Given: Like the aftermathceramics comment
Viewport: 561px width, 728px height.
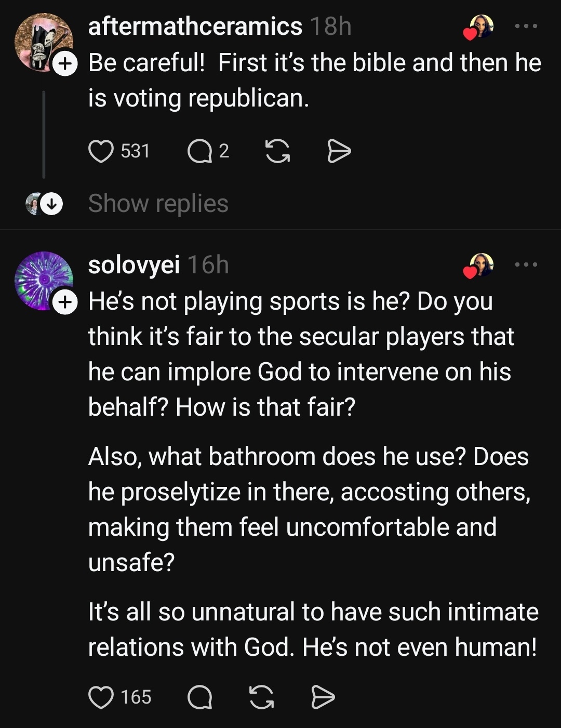Looking at the screenshot, I should tap(101, 151).
